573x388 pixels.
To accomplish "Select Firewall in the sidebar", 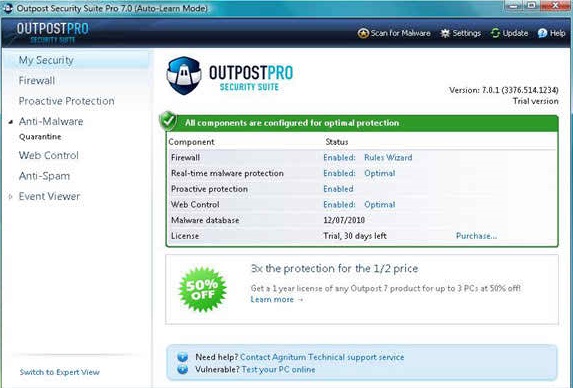I will [37, 80].
